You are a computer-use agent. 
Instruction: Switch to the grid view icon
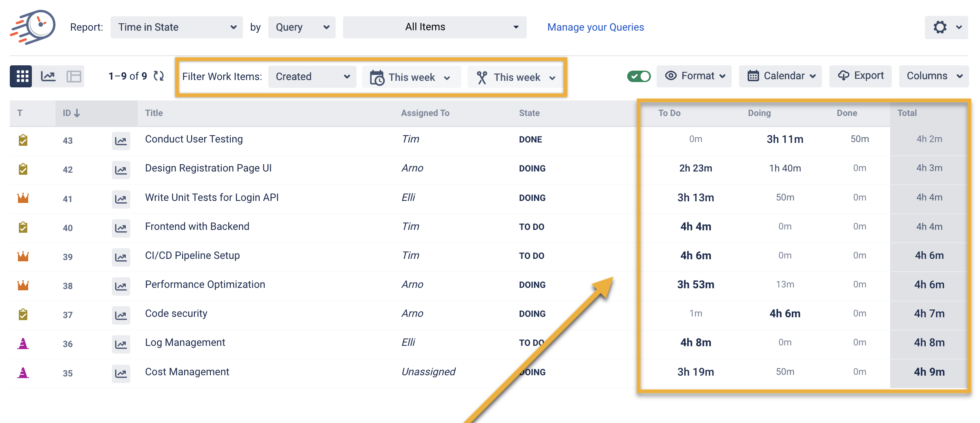[x=22, y=76]
